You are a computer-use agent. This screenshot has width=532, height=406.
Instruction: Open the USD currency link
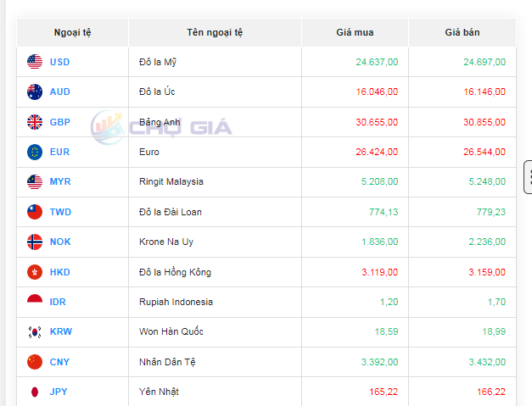[x=59, y=62]
